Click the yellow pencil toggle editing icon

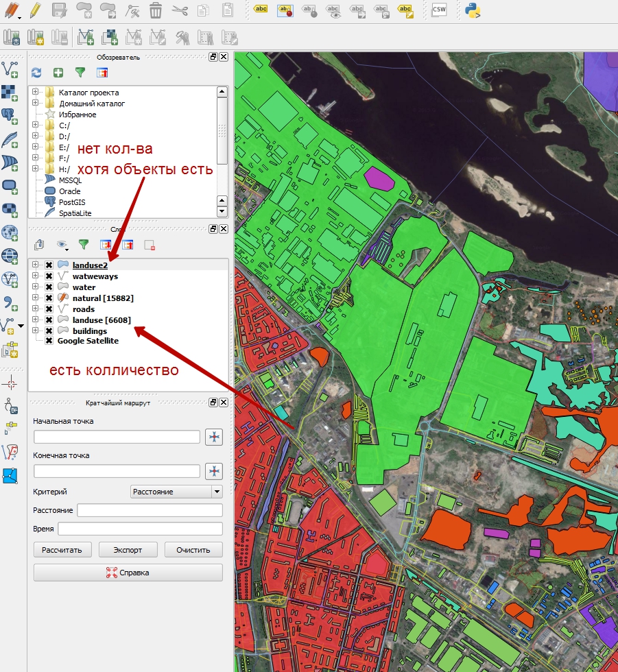tap(34, 10)
